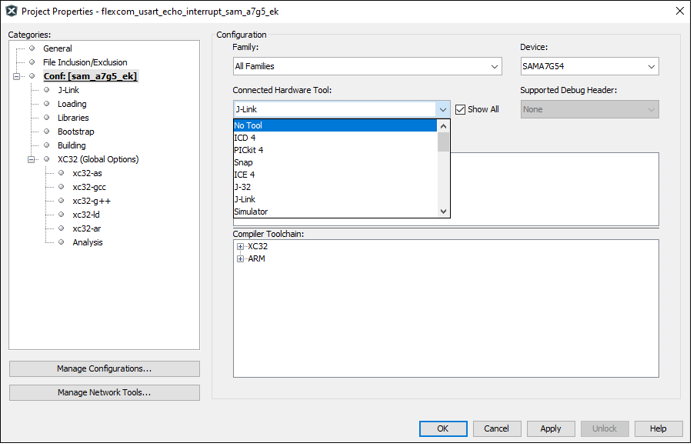Select Snap from the tool dropdown list
This screenshot has height=444, width=691.
click(x=243, y=162)
